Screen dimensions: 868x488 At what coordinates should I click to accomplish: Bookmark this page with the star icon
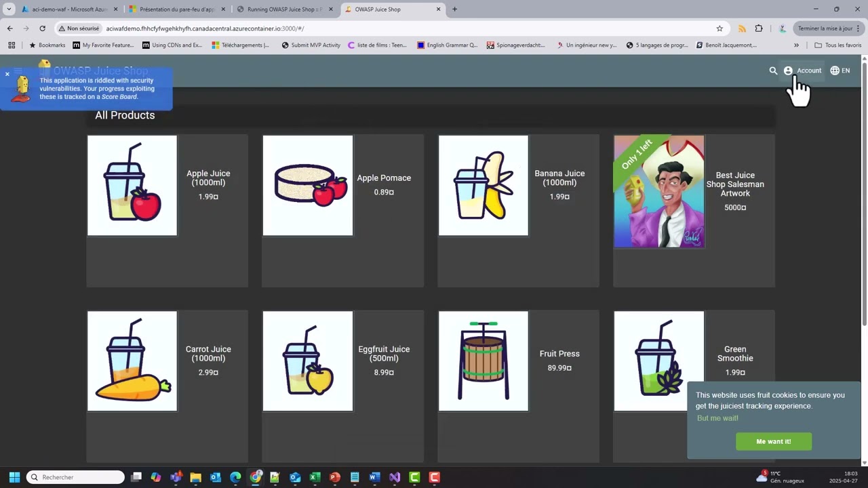[719, 28]
